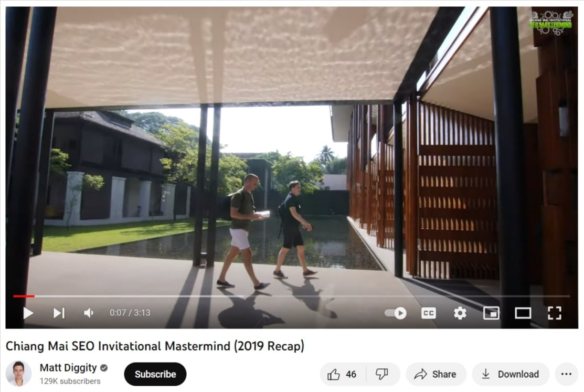Subscribe to Matt Diggity
Screen dimensions: 584x392
(155, 374)
